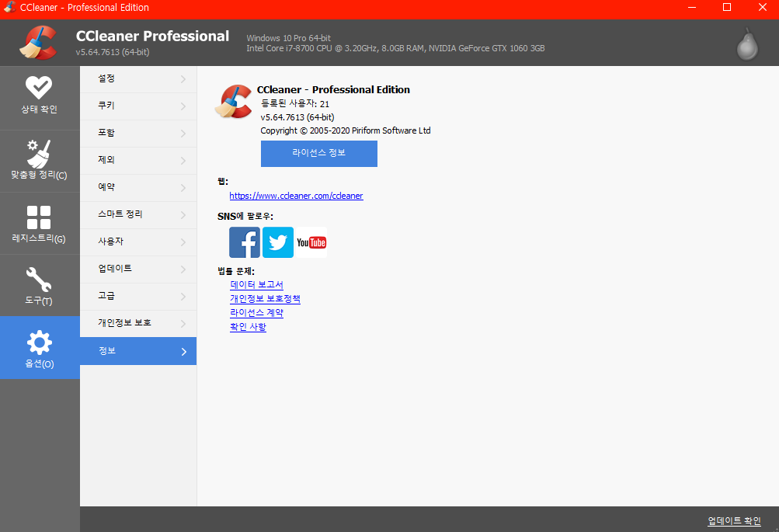Open the 설정 settings menu item
The width and height of the screenshot is (779, 532).
[x=138, y=79]
